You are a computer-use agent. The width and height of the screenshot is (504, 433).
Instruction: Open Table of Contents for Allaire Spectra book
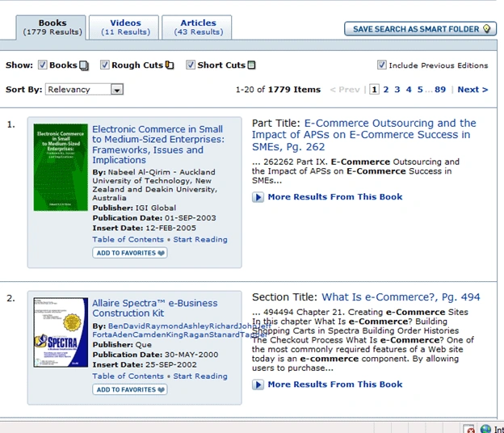[128, 376]
